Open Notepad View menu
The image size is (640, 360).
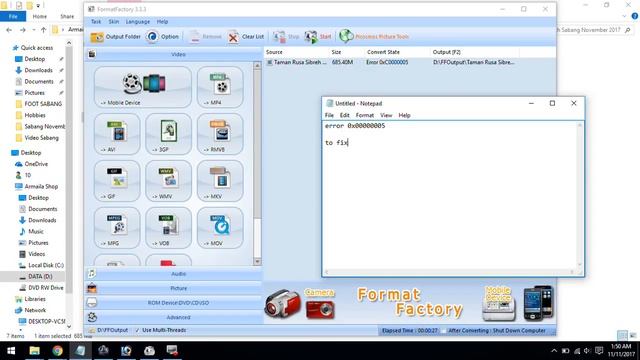click(386, 116)
